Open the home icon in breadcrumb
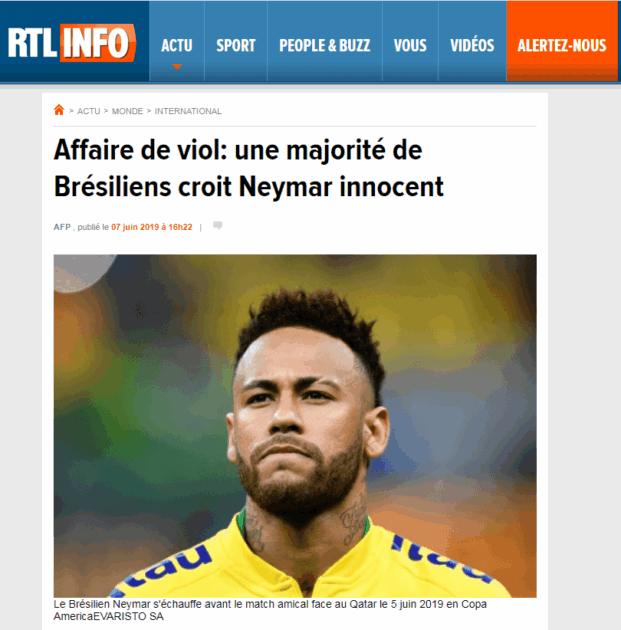 [x=59, y=110]
